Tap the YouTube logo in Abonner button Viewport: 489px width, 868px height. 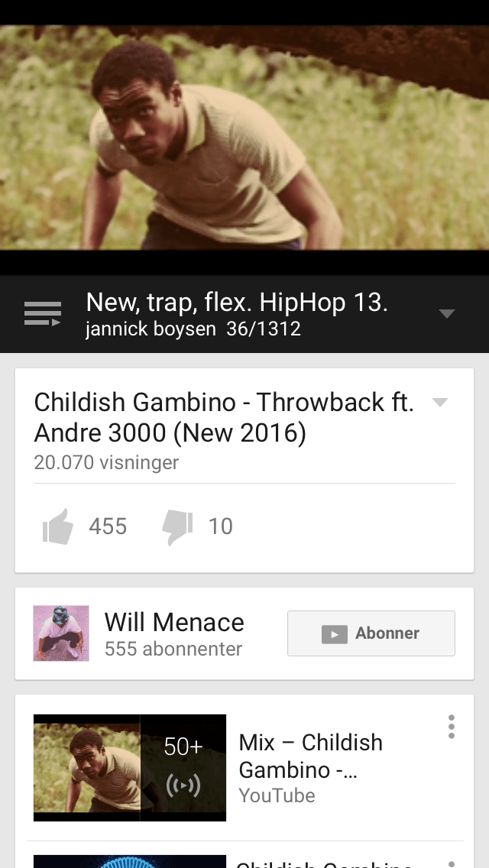point(335,634)
